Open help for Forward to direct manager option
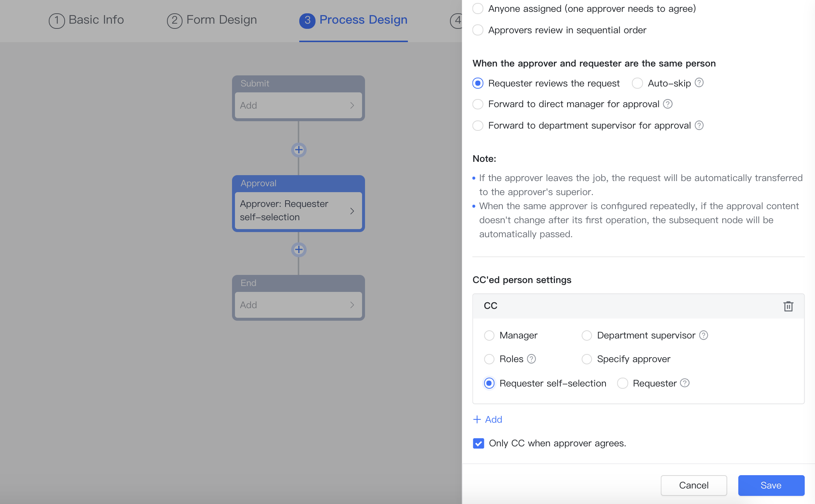 point(668,104)
